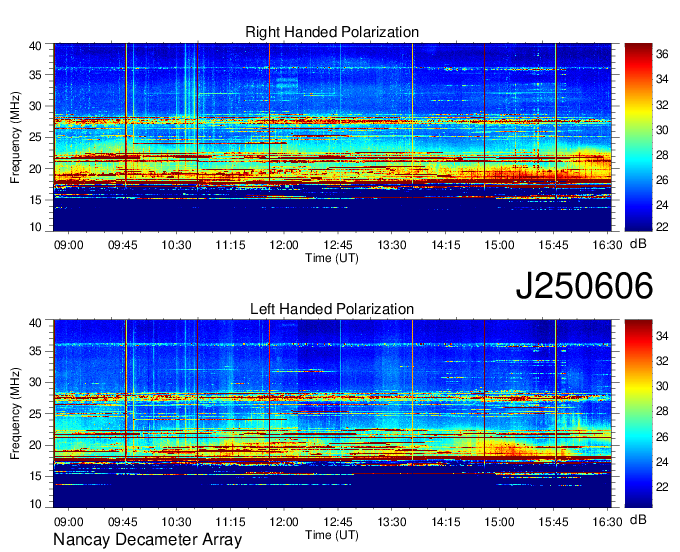Click 12:00 tick on Right Handed time axis

point(284,245)
